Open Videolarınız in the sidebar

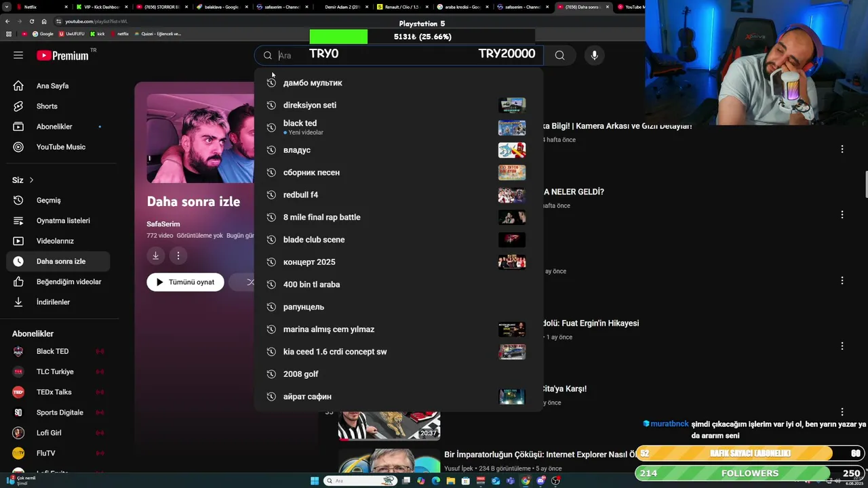pos(58,241)
